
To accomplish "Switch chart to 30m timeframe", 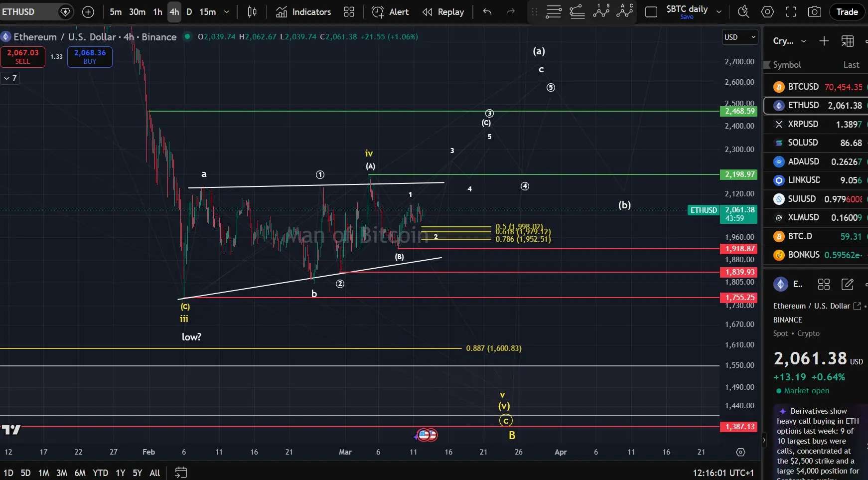I will 137,12.
